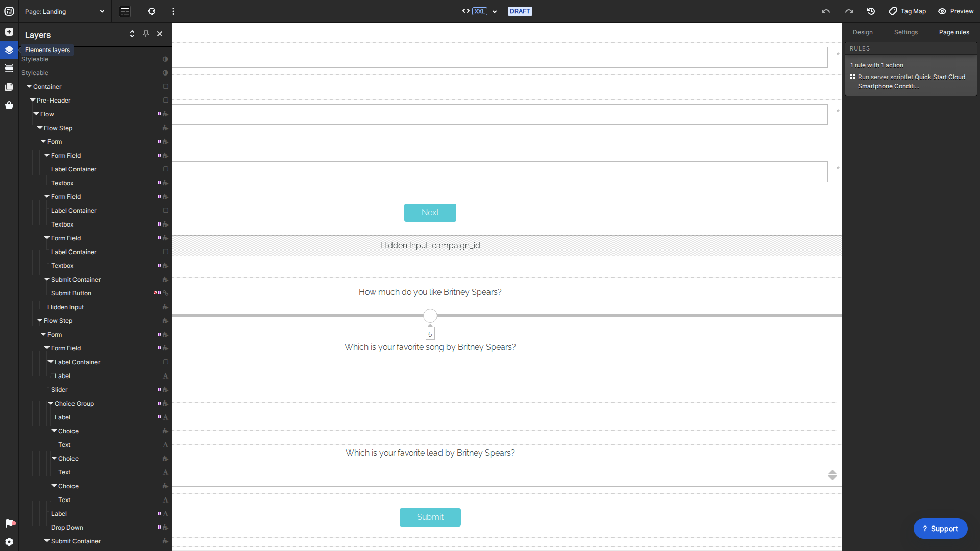Collapse the expanded Label Container layer
980x551 pixels.
coord(51,362)
